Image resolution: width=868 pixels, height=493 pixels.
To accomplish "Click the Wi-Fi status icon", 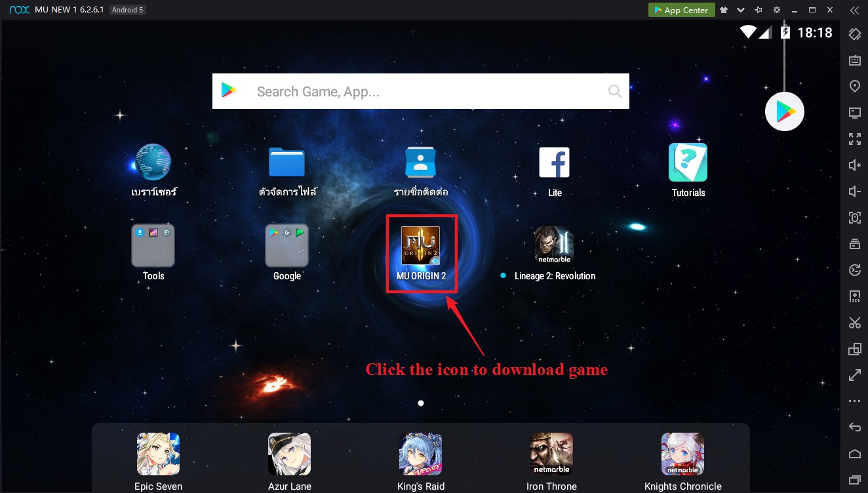I will (747, 32).
